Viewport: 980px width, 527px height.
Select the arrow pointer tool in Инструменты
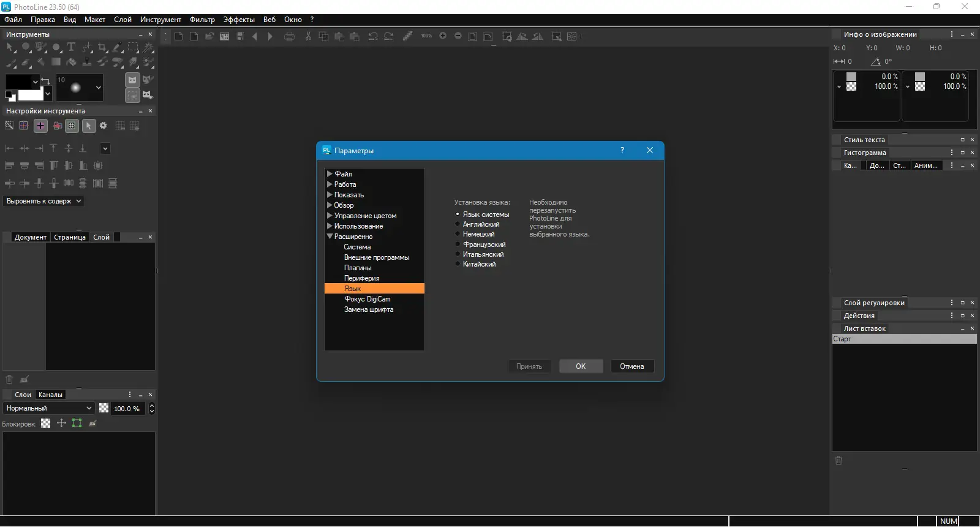[10, 47]
